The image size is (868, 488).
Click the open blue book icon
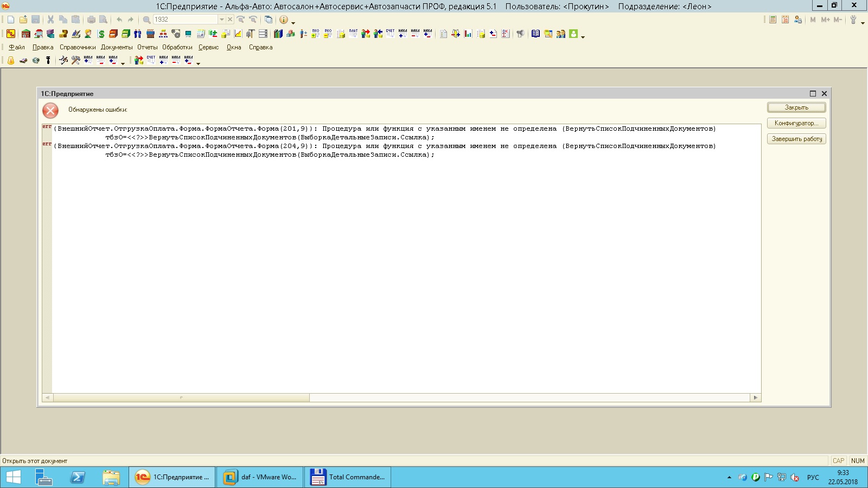coord(535,34)
